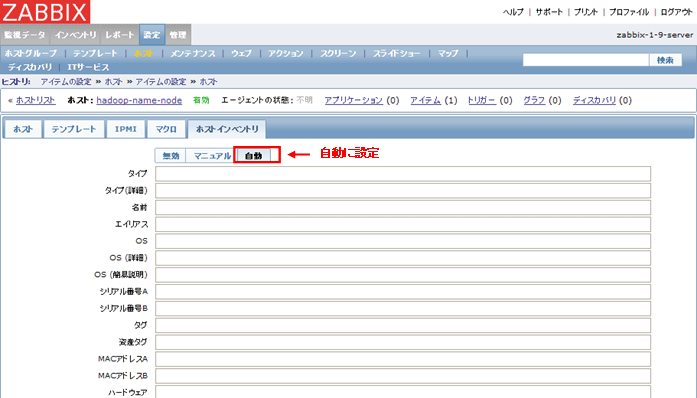Click the ZABBIX logo
This screenshot has height=398, width=697.
point(45,12)
